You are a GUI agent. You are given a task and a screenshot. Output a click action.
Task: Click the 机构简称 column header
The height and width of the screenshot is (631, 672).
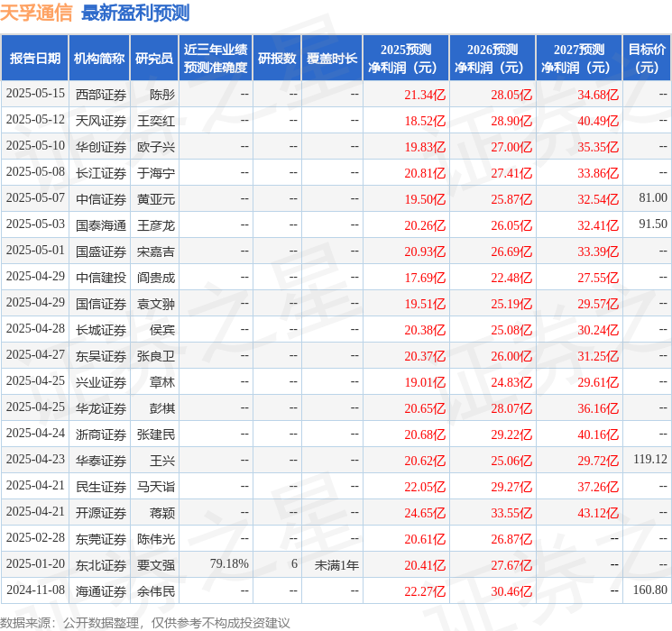tap(99, 58)
